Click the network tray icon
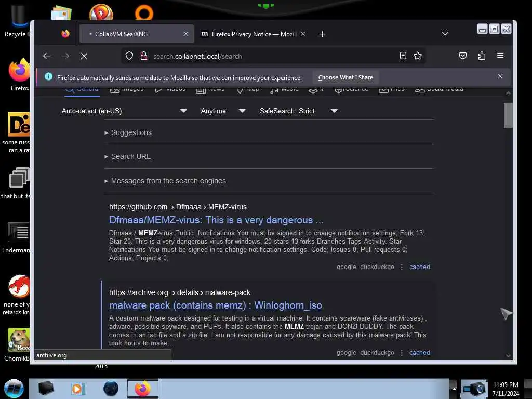Viewport: 532px width, 399px height. tap(474, 389)
